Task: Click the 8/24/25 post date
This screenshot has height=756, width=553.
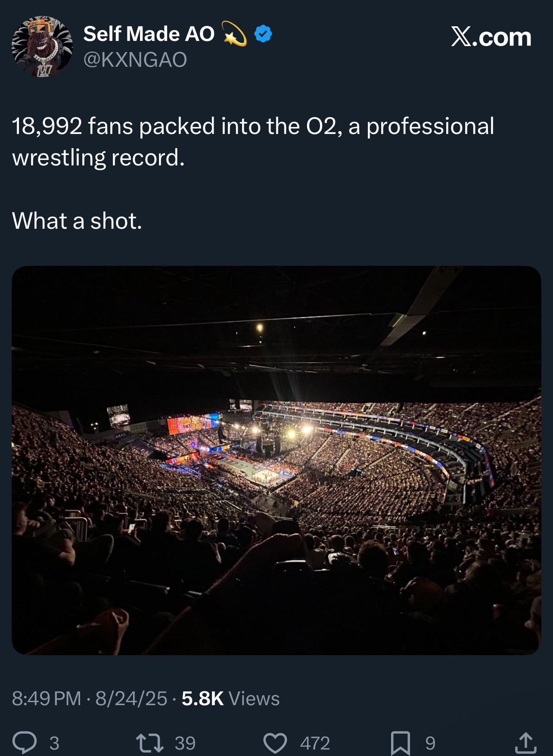Action: click(x=131, y=698)
